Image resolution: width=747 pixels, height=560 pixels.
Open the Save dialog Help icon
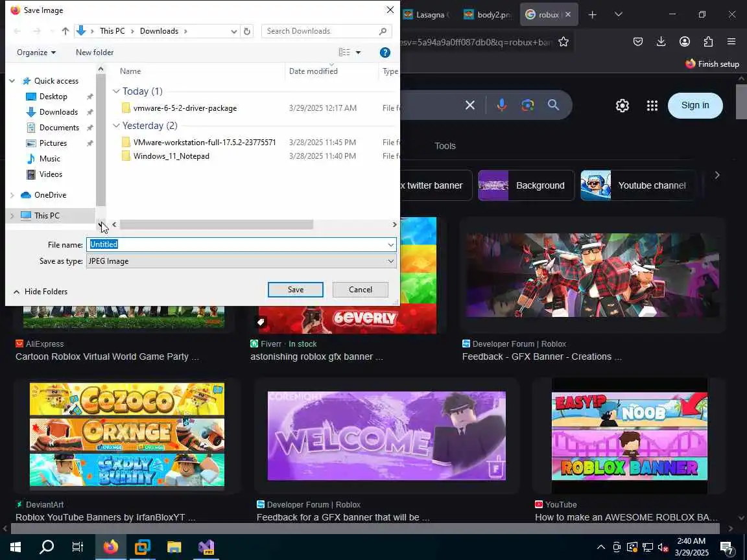coord(385,52)
